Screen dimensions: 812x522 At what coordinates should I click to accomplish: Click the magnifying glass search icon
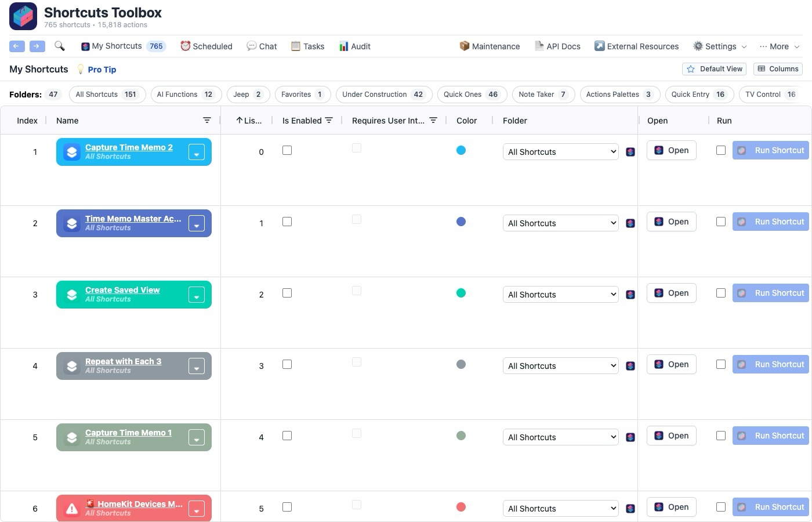tap(59, 46)
